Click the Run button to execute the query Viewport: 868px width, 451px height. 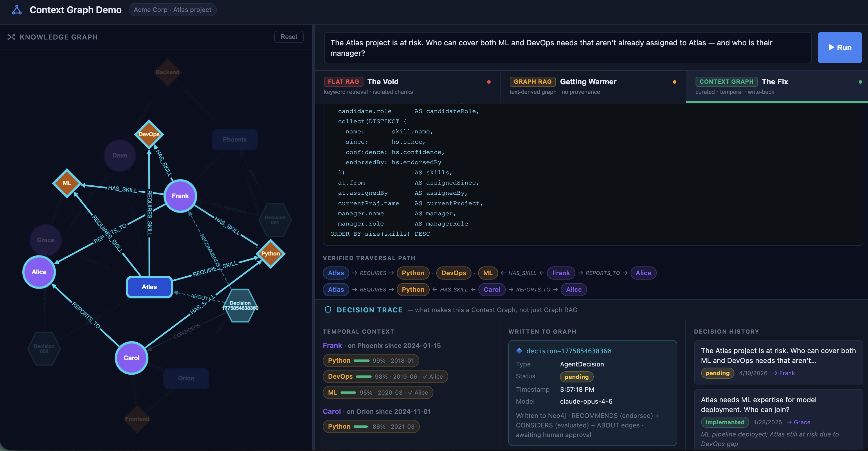tap(840, 47)
